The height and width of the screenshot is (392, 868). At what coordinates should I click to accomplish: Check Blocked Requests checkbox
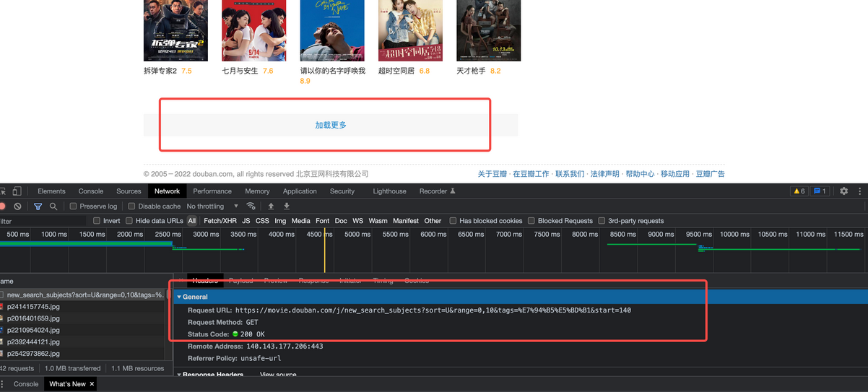pos(531,221)
